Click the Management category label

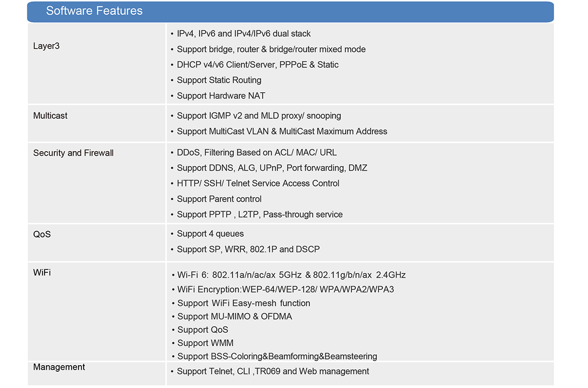pyautogui.click(x=59, y=367)
